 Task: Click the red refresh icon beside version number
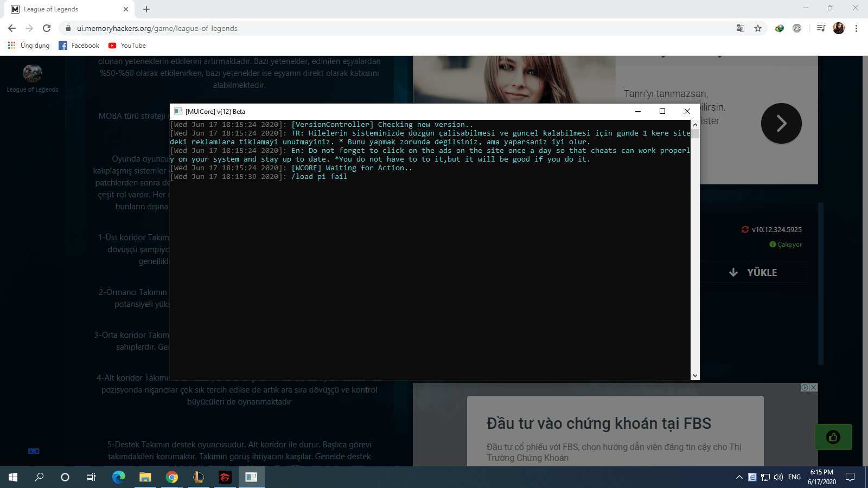click(x=745, y=229)
